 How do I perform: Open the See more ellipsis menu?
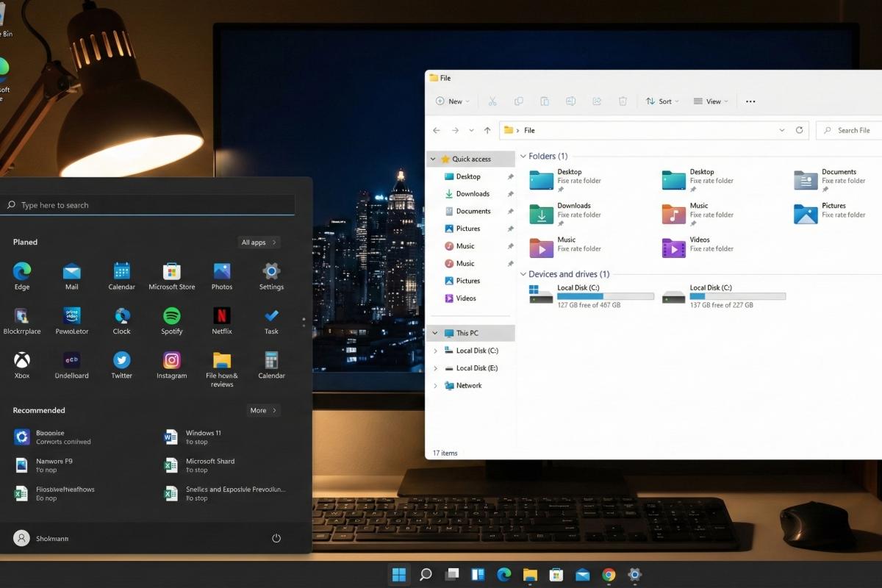(x=750, y=101)
